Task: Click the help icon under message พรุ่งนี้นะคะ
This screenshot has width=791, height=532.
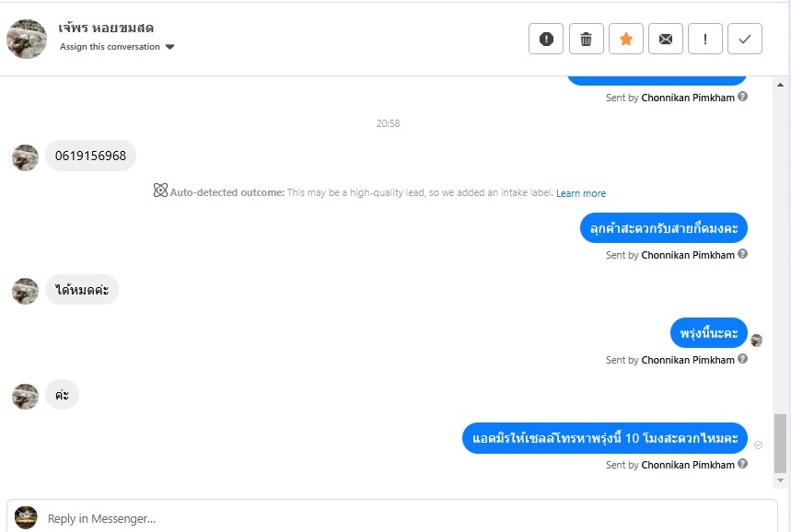Action: pyautogui.click(x=743, y=359)
